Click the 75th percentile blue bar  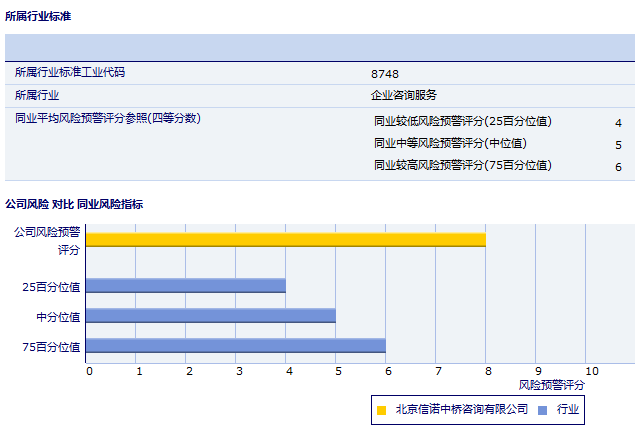[235, 346]
